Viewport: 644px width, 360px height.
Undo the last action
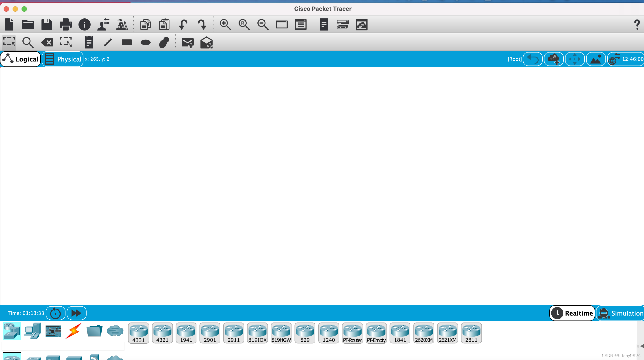click(x=183, y=24)
